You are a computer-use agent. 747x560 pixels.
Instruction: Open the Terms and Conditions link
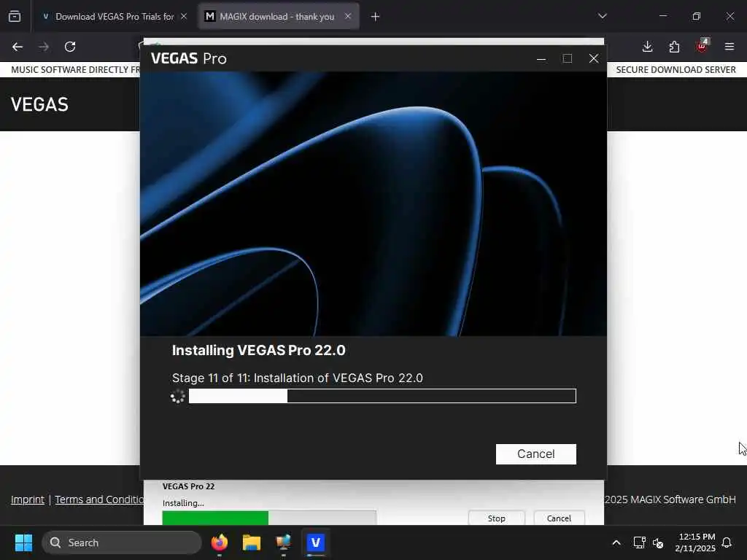[x=99, y=499]
